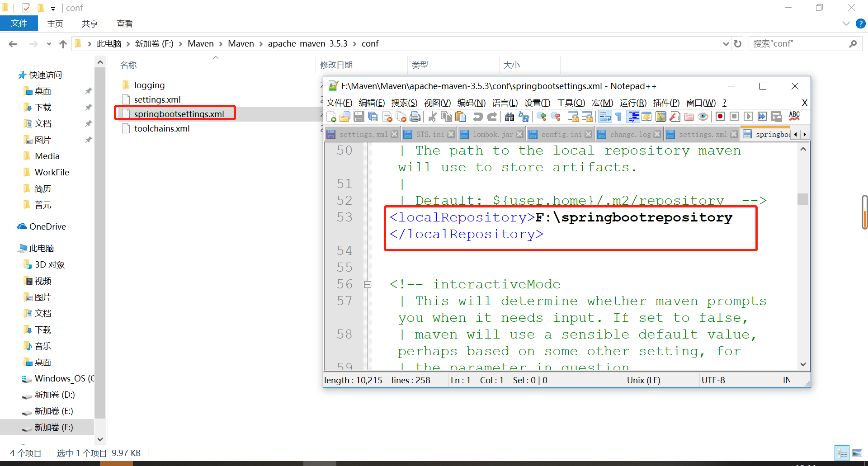
Task: Toggle word wrap in Notepad++
Action: (605, 117)
